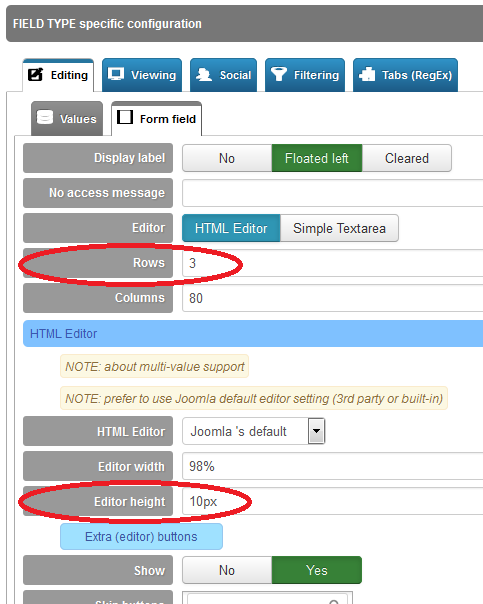Click the Values tab database icon
Viewport: 483px width, 604px height.
(45, 117)
